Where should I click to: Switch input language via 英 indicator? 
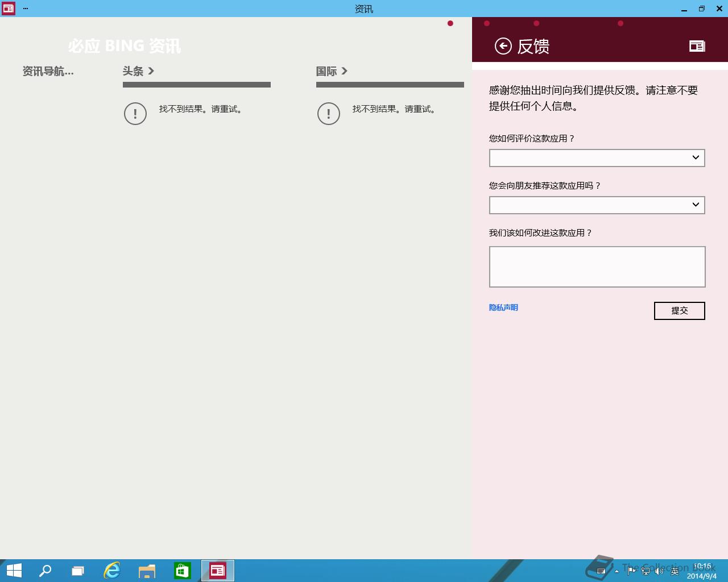(x=675, y=571)
